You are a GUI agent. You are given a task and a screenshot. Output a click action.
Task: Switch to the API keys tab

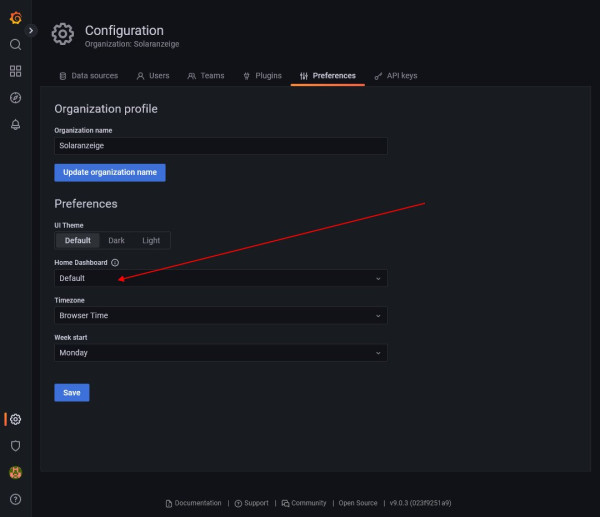(x=396, y=76)
